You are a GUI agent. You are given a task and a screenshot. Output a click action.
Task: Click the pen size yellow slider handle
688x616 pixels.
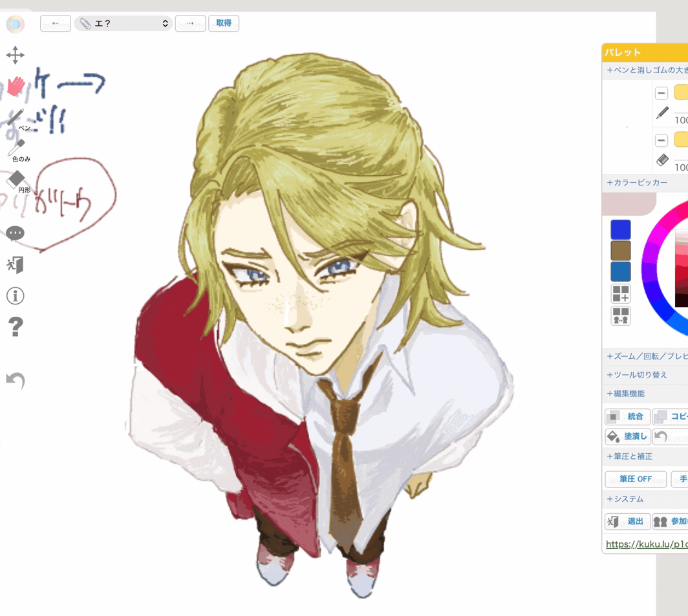point(682,92)
